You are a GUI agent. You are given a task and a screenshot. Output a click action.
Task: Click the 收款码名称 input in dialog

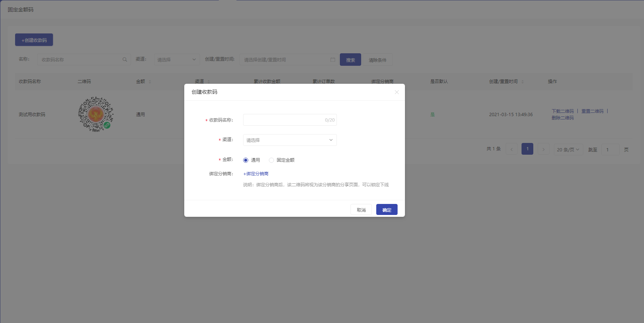click(290, 120)
